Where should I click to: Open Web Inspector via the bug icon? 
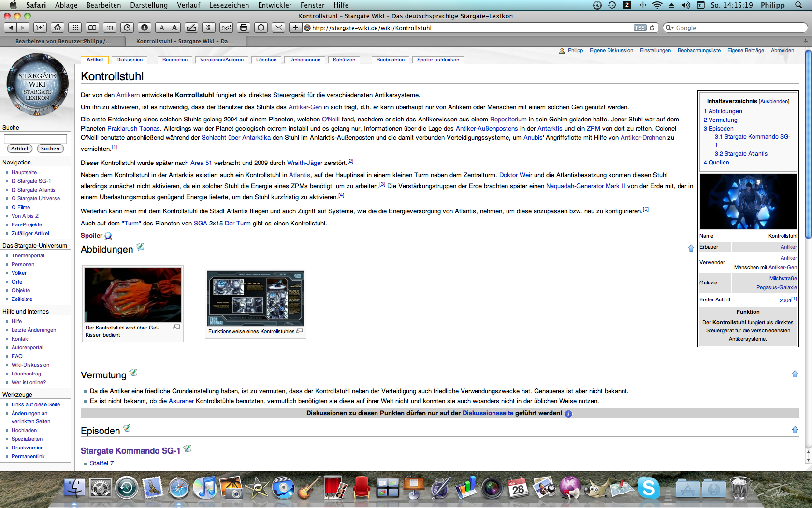[209, 28]
